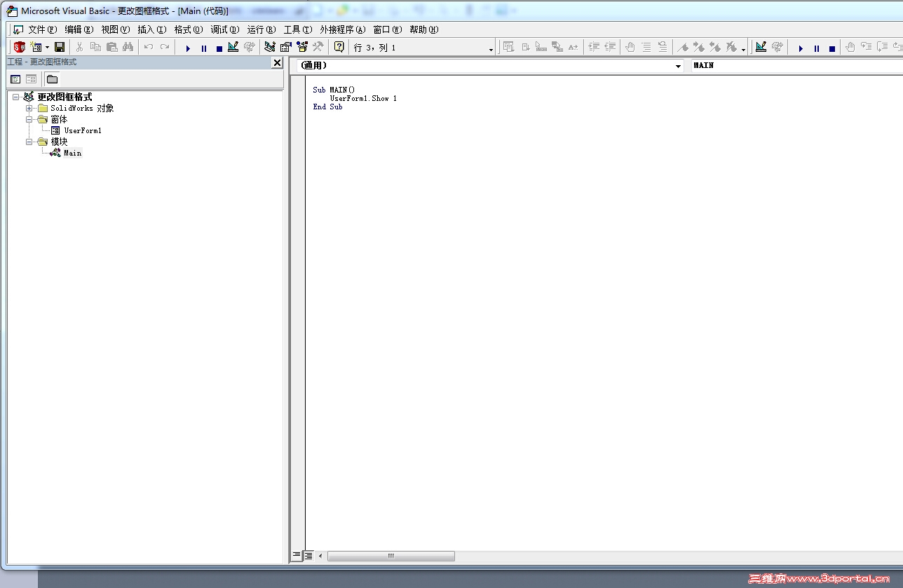Open the 外接程序 menu

(x=343, y=29)
